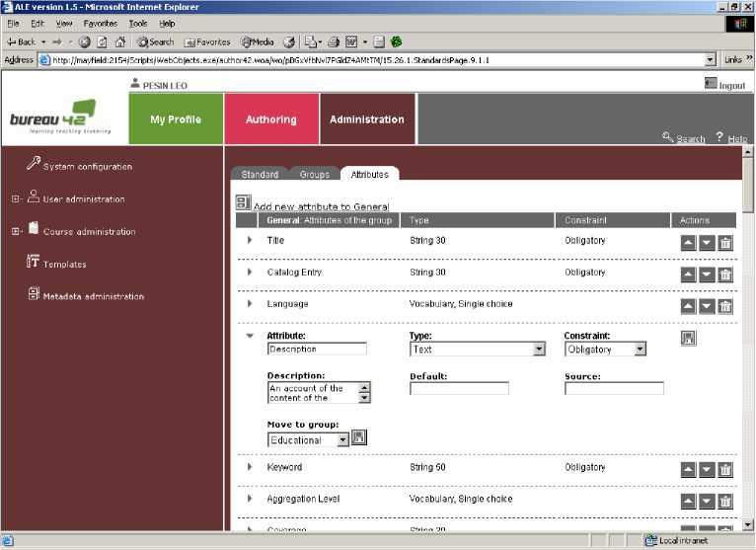Collapse the Description attribute details
The image size is (756, 550).
pyautogui.click(x=250, y=336)
